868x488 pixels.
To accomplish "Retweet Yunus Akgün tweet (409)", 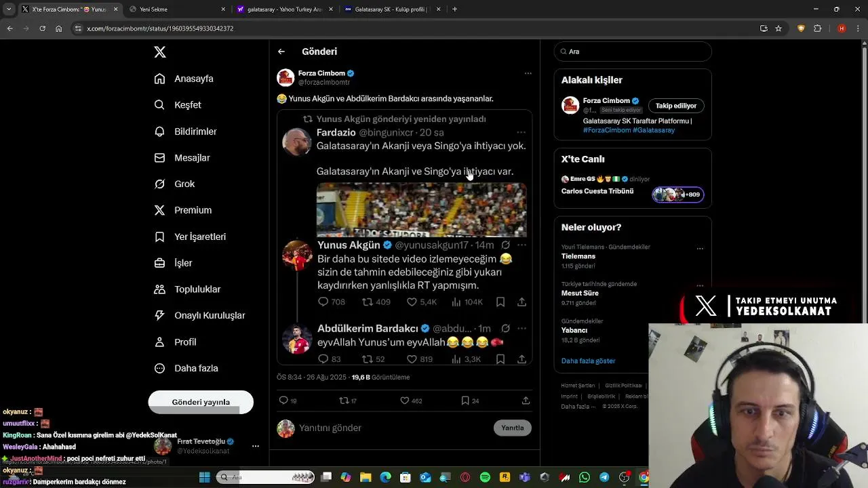I will point(376,302).
